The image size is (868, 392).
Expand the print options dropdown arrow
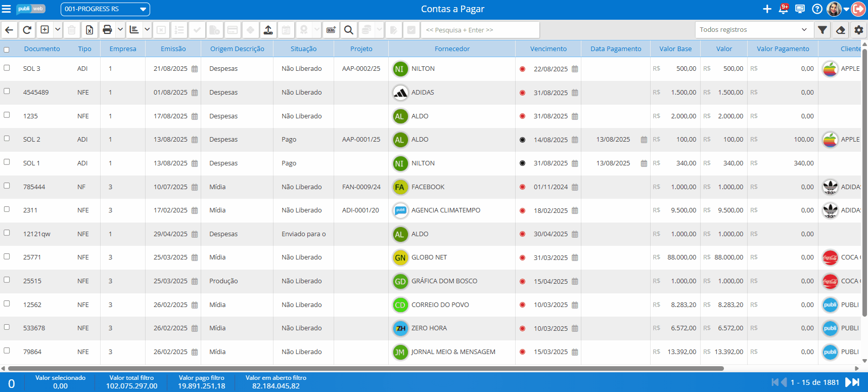pos(120,30)
